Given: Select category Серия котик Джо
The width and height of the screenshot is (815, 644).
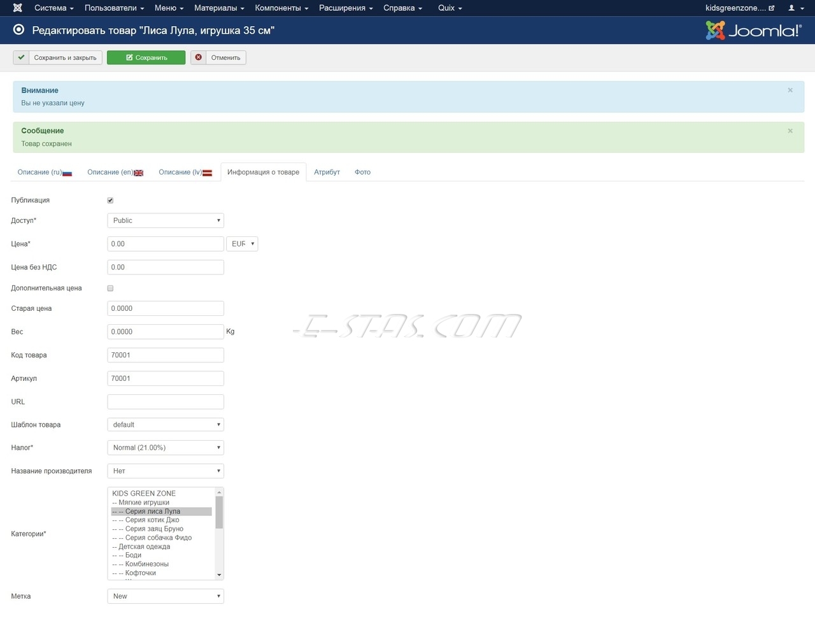Looking at the screenshot, I should pyautogui.click(x=162, y=520).
